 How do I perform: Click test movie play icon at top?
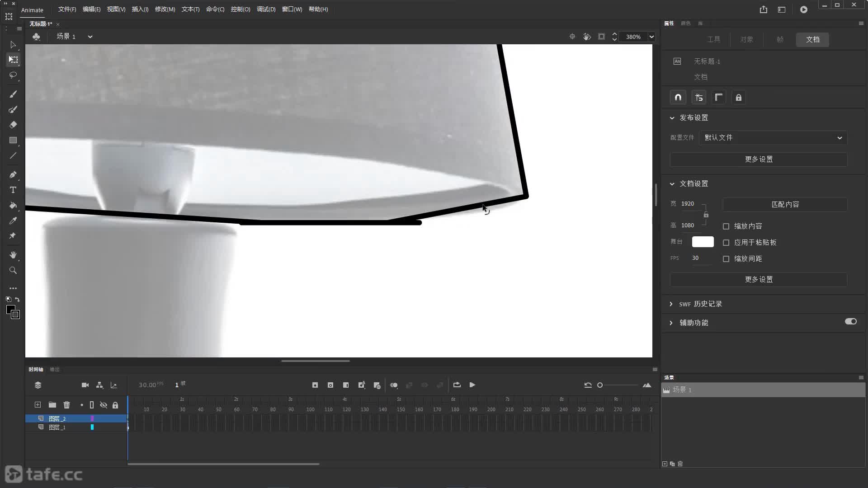[x=804, y=9]
